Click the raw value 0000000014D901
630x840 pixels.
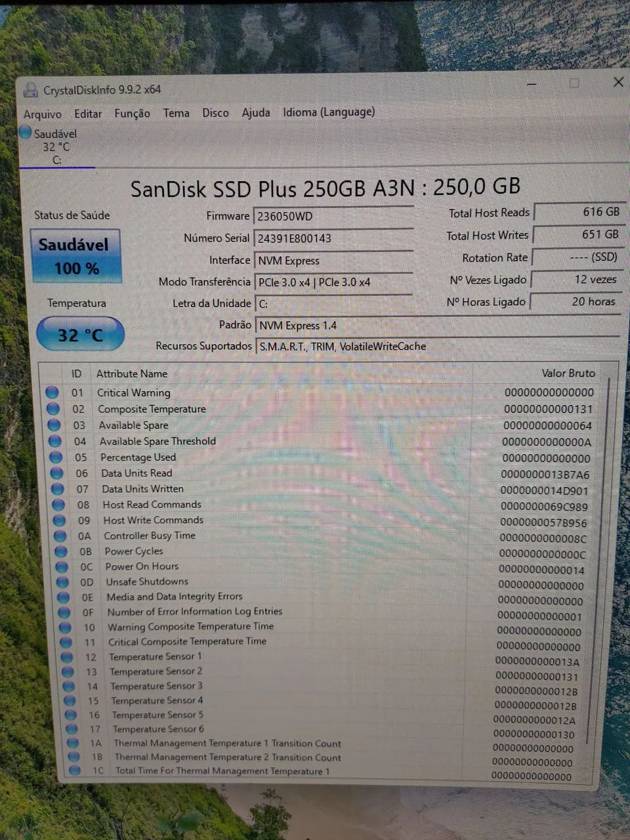(x=544, y=490)
